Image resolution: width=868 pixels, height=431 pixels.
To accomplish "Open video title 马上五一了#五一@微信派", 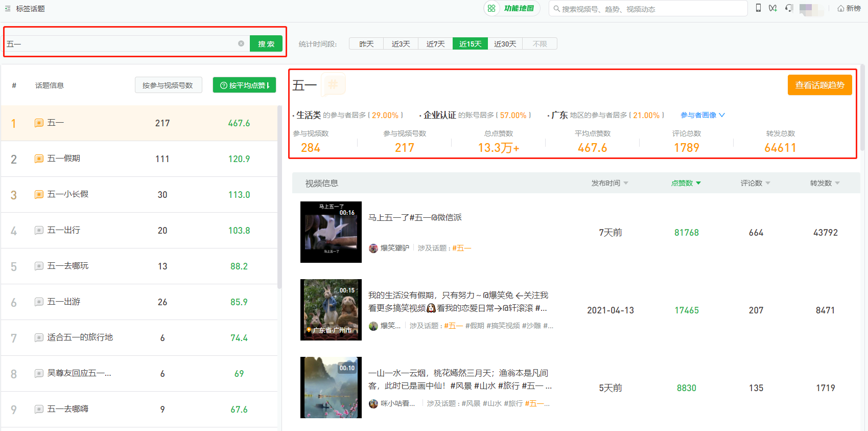I will (x=415, y=217).
